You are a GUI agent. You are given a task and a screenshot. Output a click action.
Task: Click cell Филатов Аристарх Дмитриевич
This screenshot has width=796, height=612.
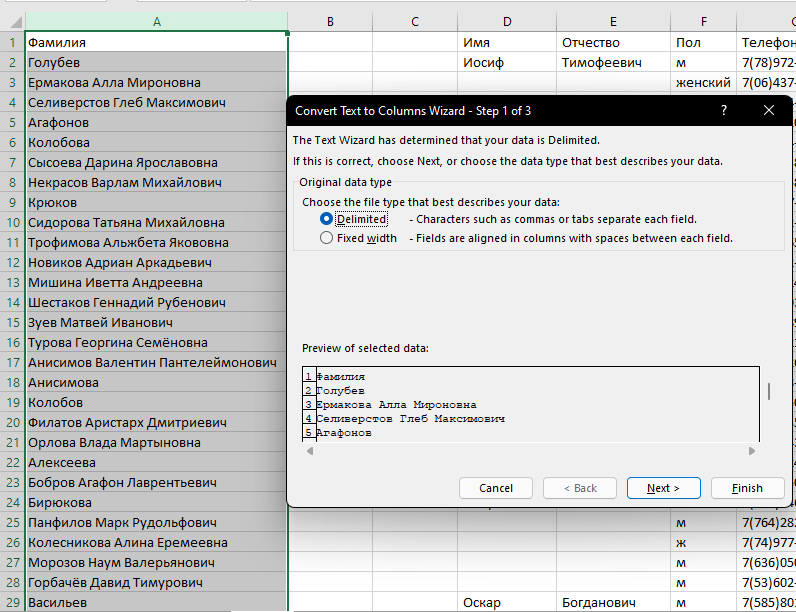(156, 422)
